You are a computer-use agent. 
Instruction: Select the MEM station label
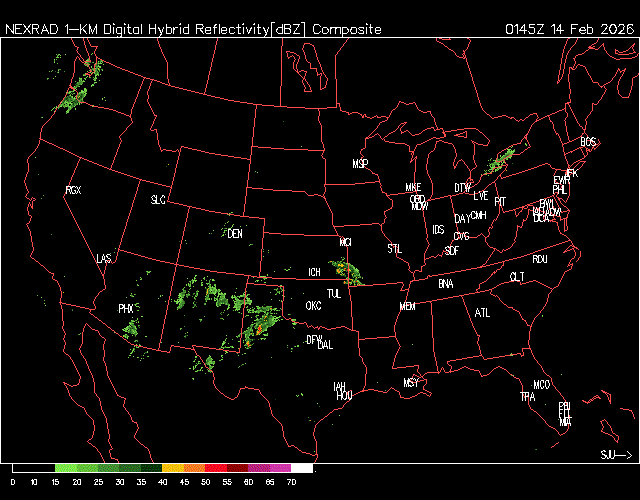(x=406, y=306)
